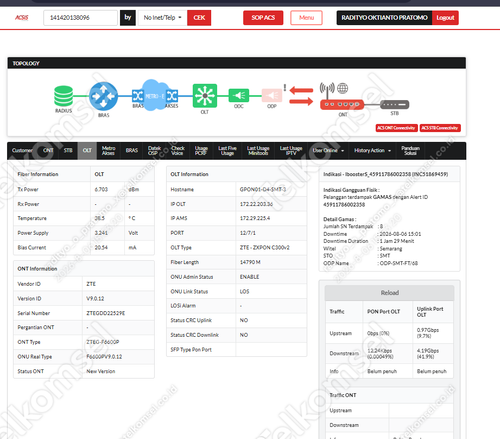Expand the History Action dropdown

click(x=372, y=151)
